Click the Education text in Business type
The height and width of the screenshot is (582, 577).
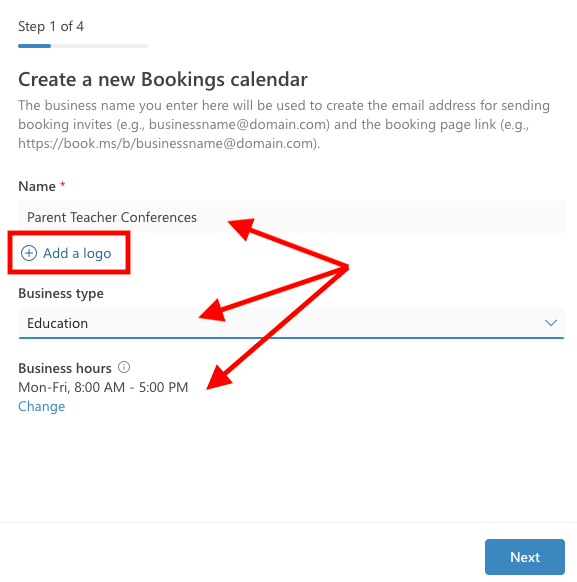coord(58,323)
